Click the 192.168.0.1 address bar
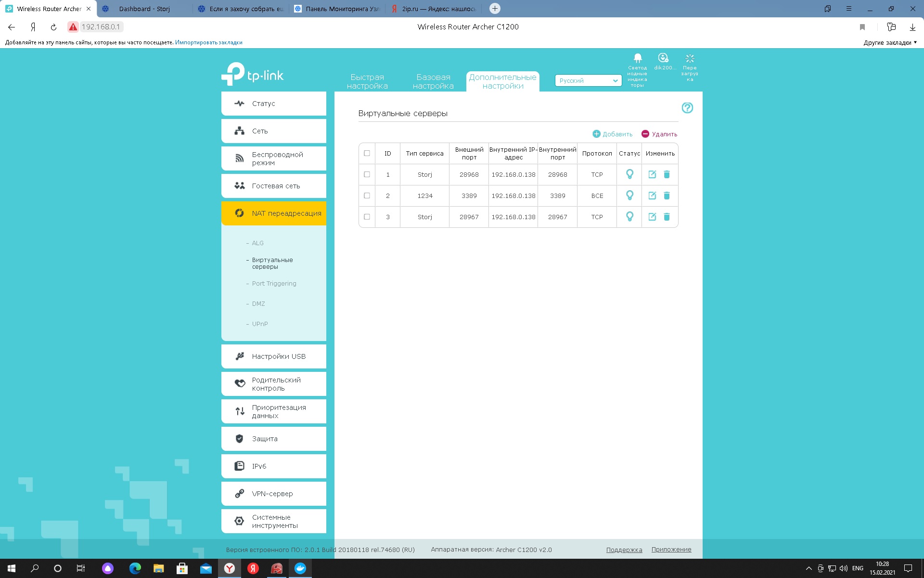 click(101, 27)
